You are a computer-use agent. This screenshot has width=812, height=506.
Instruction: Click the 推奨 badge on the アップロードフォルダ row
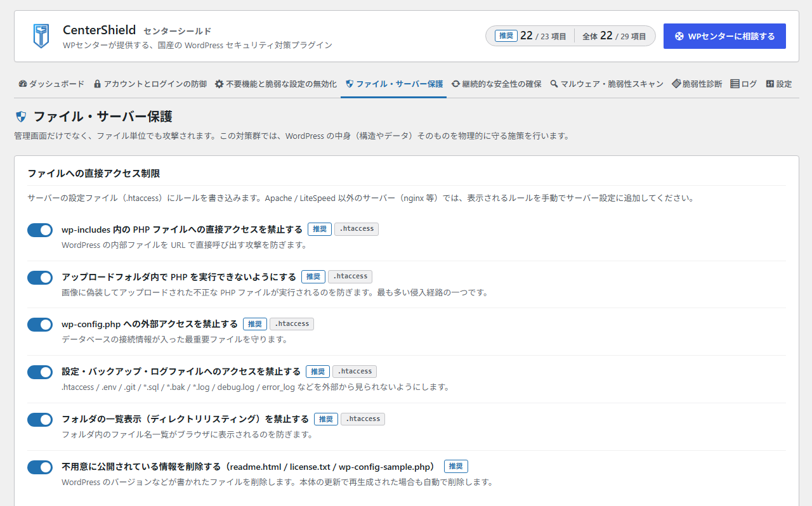(313, 276)
